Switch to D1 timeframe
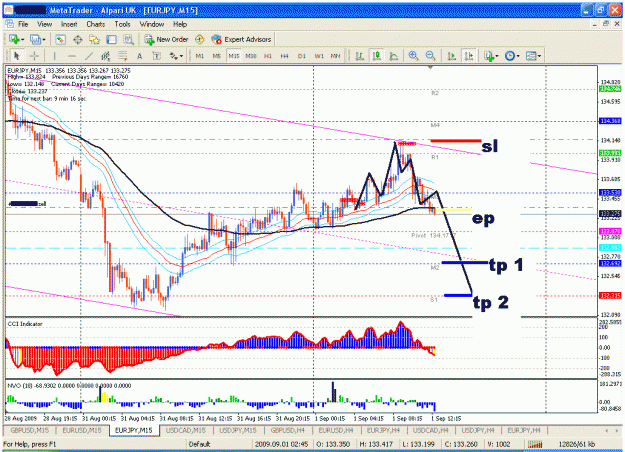This screenshot has width=625, height=452. (x=302, y=56)
